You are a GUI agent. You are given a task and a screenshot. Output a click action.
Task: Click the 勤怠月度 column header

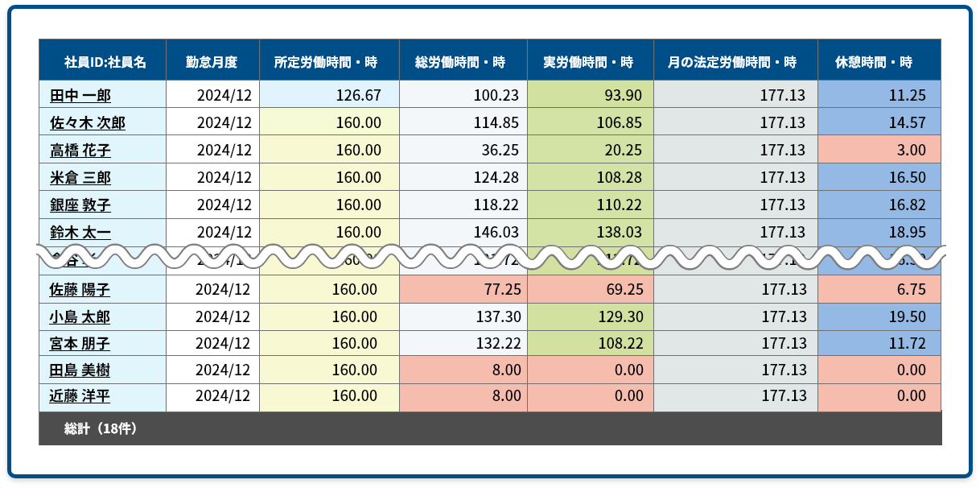pyautogui.click(x=212, y=62)
